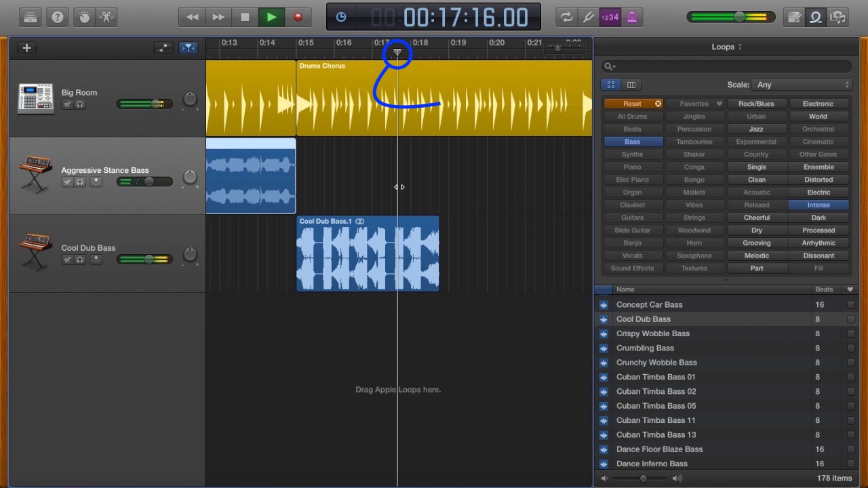
Task: Select the Drums Chorus region
Action: point(443,98)
